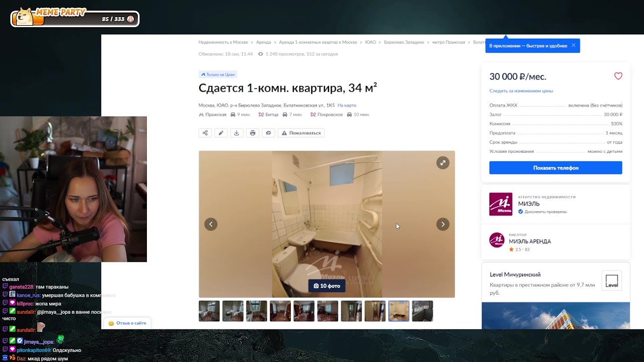Click the eye views counter icon
The image size is (644, 362).
tap(261, 54)
